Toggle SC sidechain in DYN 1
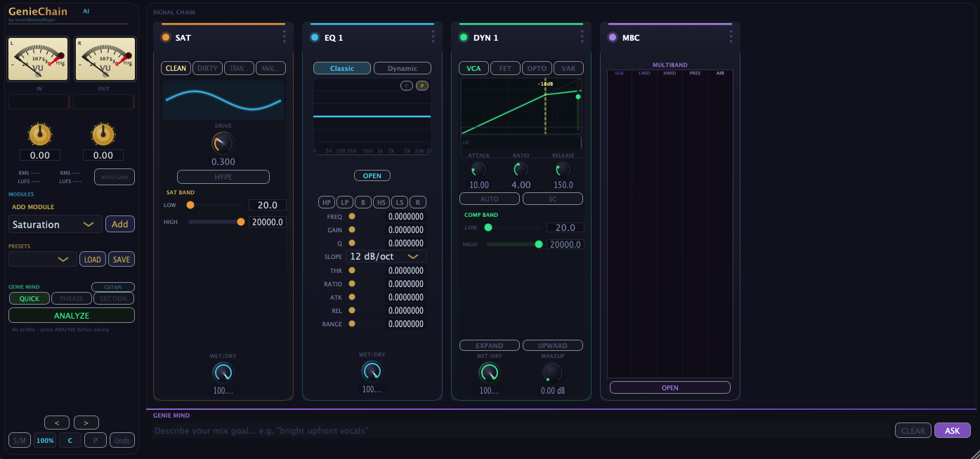Image resolution: width=980 pixels, height=459 pixels. 553,199
